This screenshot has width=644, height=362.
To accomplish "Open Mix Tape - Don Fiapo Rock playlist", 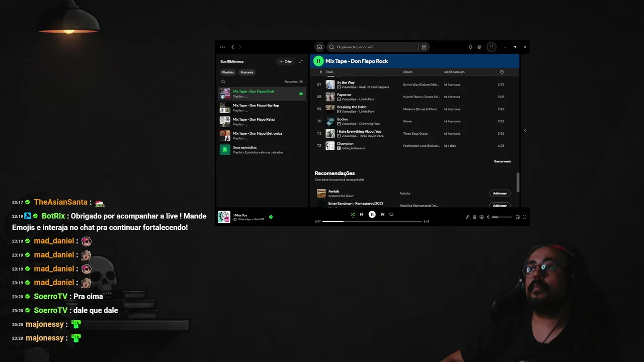I will 262,94.
